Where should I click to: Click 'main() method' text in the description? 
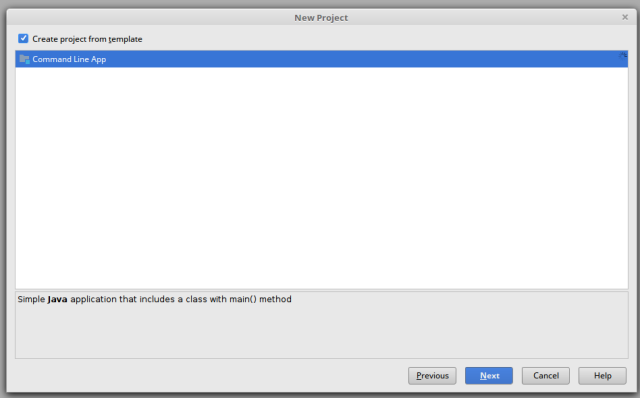pos(260,299)
